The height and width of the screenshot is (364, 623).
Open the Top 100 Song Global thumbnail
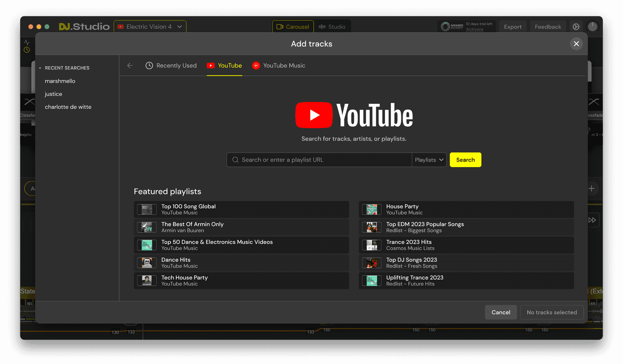(147, 209)
